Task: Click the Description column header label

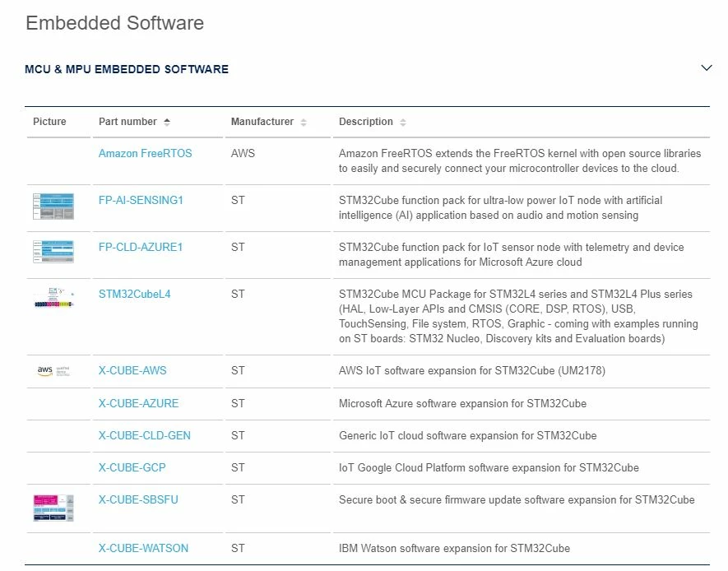Action: [366, 122]
